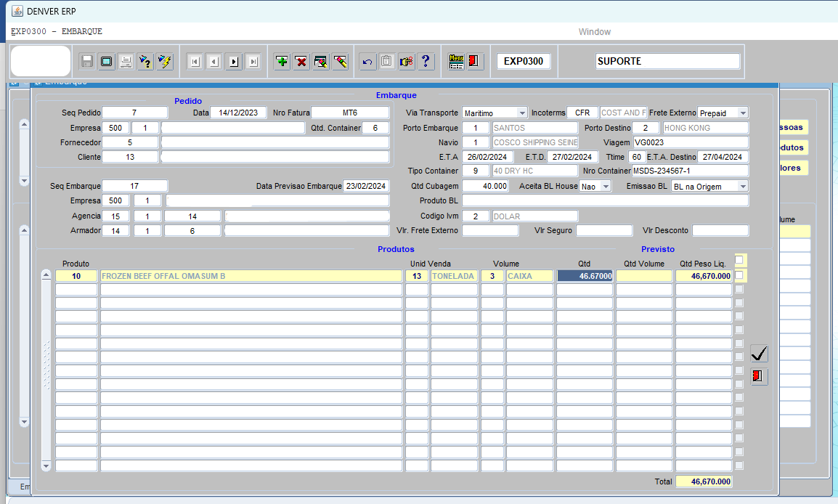Tick the checkbox in the Previsto header row
This screenshot has height=504, width=838.
(x=739, y=260)
